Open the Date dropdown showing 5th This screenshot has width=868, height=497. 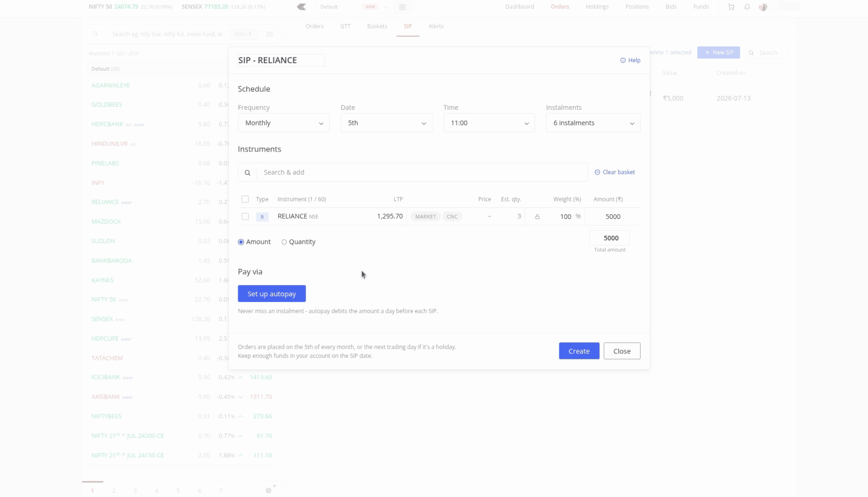click(386, 123)
